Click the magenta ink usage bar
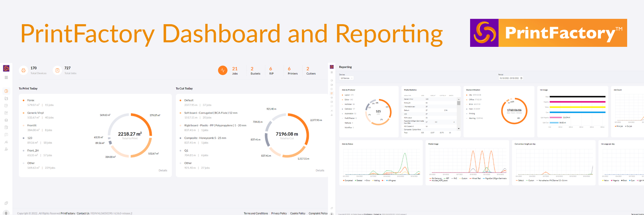Screen dimensions: 644x215 tap(577, 102)
